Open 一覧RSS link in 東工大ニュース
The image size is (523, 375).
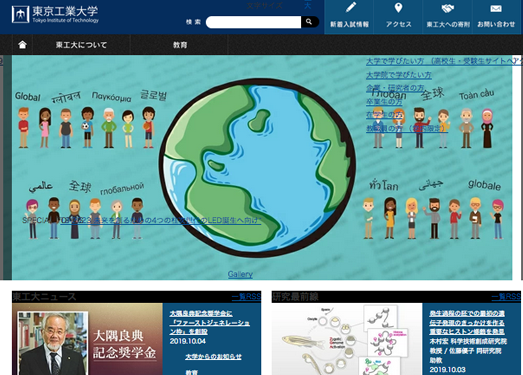click(246, 297)
